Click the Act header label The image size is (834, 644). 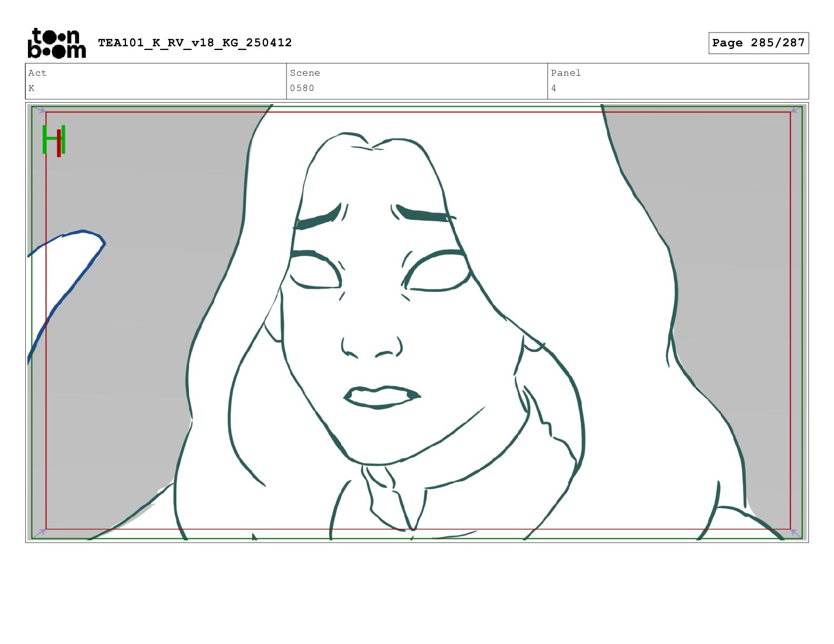37,73
